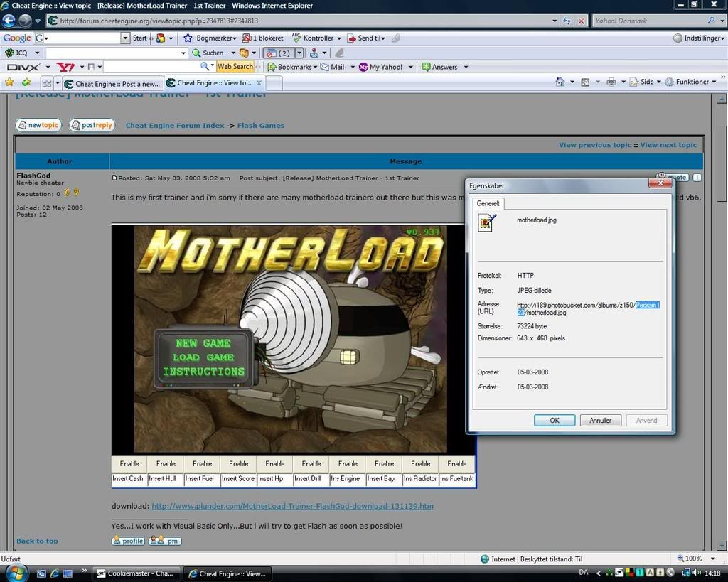Select the Generelt tab in Egenskaber dialog
The height and width of the screenshot is (582, 728).
tap(488, 203)
